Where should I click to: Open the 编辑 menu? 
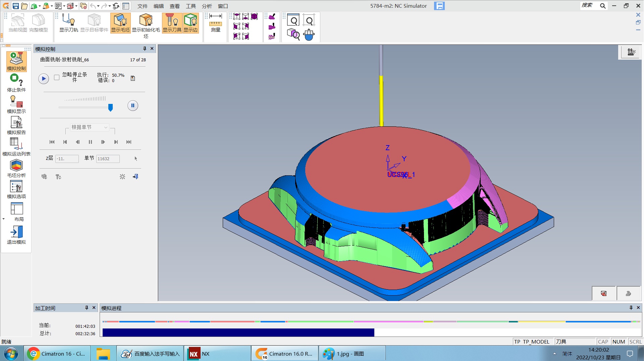[159, 6]
